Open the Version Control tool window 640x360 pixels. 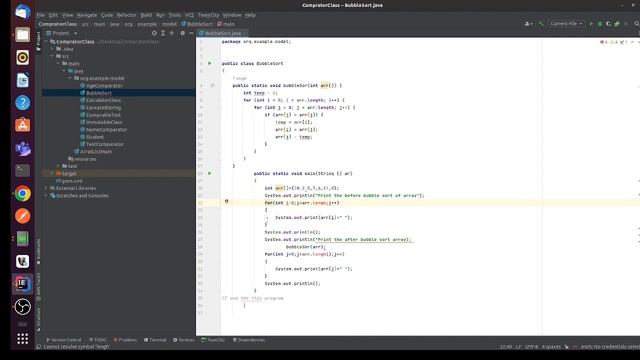pos(64,340)
